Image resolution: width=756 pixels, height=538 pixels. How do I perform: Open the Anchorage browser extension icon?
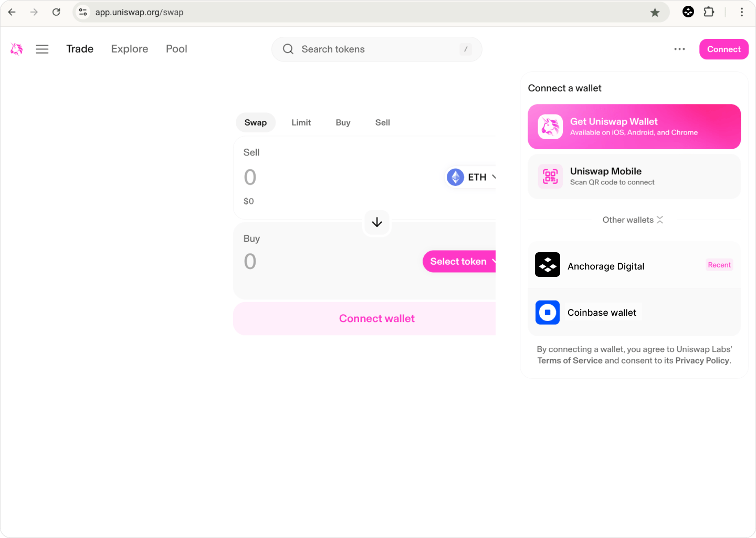coord(688,12)
